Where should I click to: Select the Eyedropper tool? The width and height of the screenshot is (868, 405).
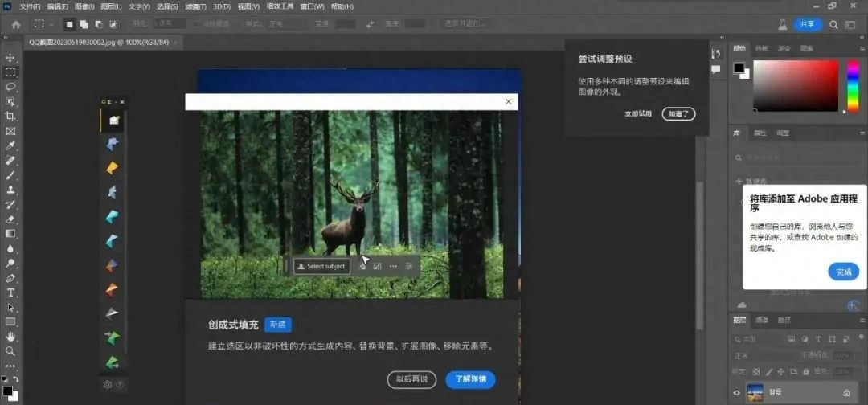coord(10,145)
